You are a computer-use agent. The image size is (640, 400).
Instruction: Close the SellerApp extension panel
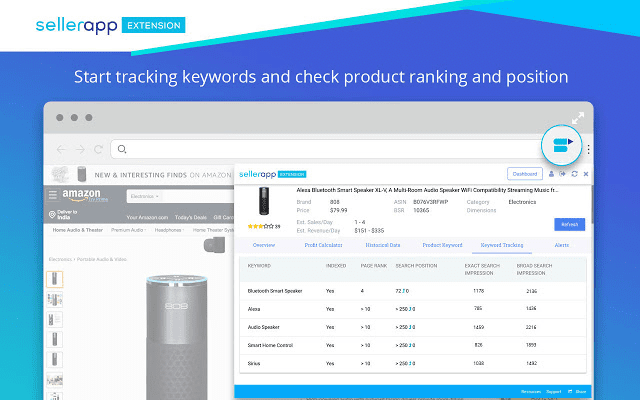click(x=585, y=174)
